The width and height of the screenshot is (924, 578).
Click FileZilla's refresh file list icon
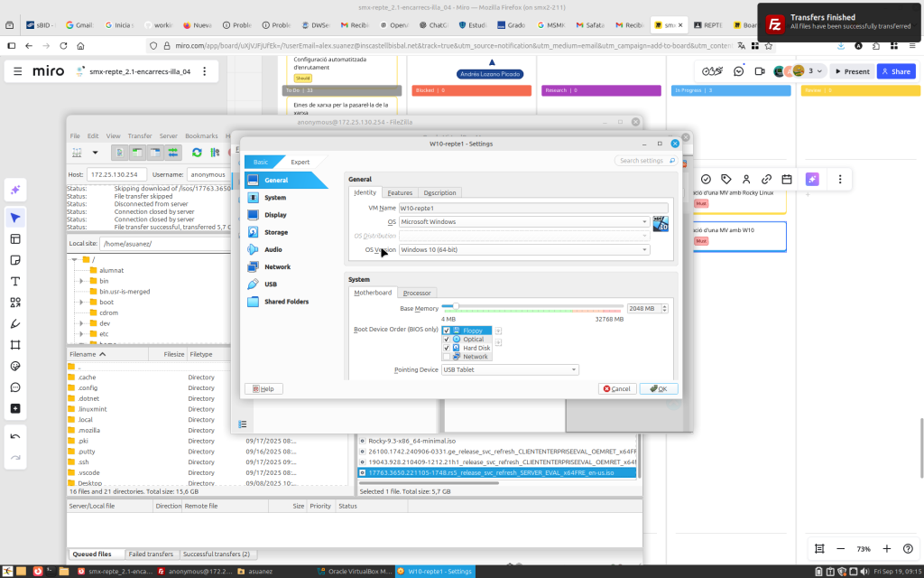pyautogui.click(x=197, y=153)
